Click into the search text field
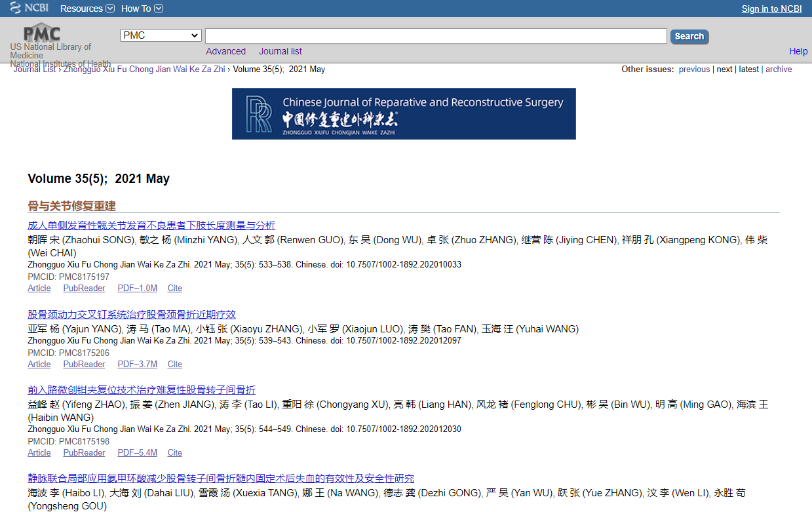The image size is (812, 512). (x=436, y=36)
